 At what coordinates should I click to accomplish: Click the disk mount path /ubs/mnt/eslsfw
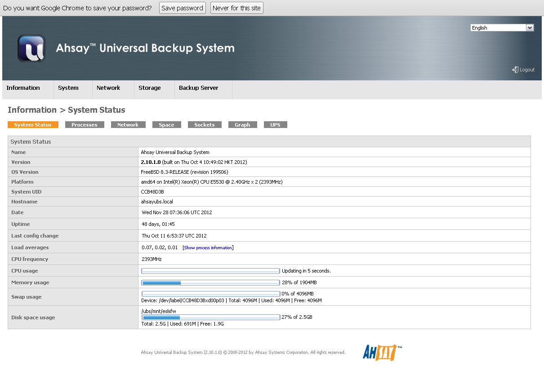[159, 311]
